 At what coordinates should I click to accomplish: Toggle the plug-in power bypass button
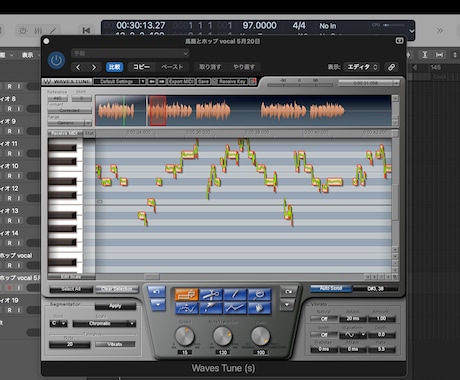coord(56,61)
